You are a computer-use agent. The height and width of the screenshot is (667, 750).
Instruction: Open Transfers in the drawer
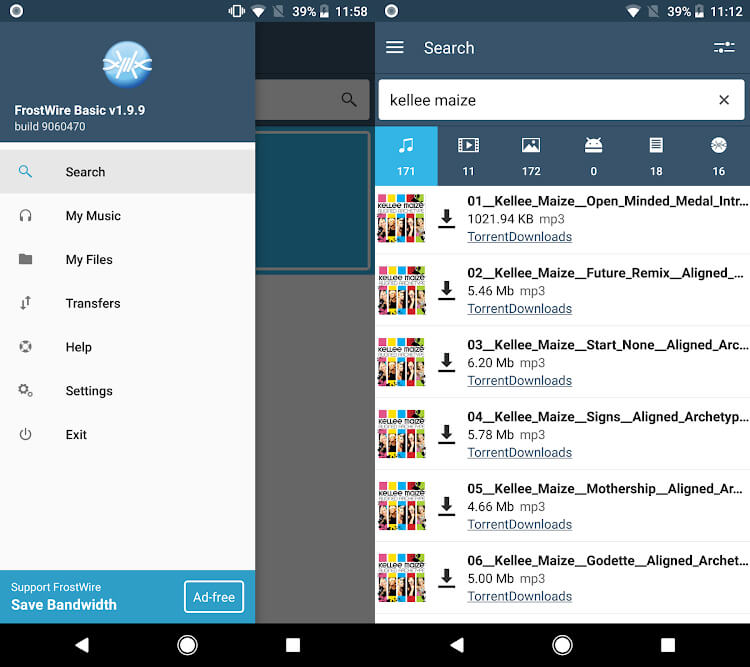coord(127,303)
